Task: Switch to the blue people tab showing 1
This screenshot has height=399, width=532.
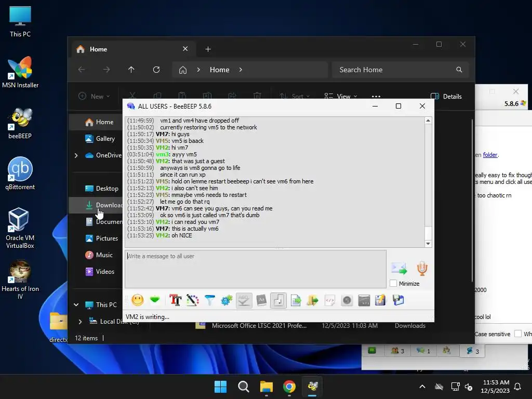Action: click(423, 351)
